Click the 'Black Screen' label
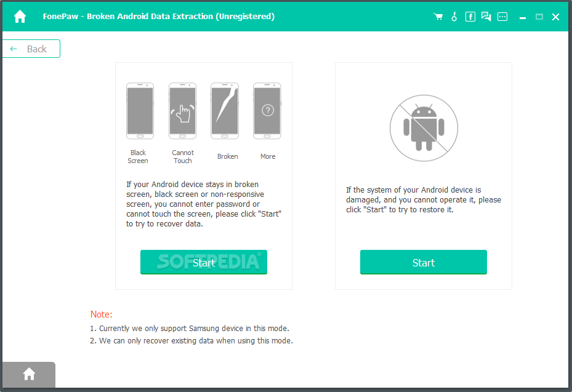This screenshot has height=392, width=572. 138,156
